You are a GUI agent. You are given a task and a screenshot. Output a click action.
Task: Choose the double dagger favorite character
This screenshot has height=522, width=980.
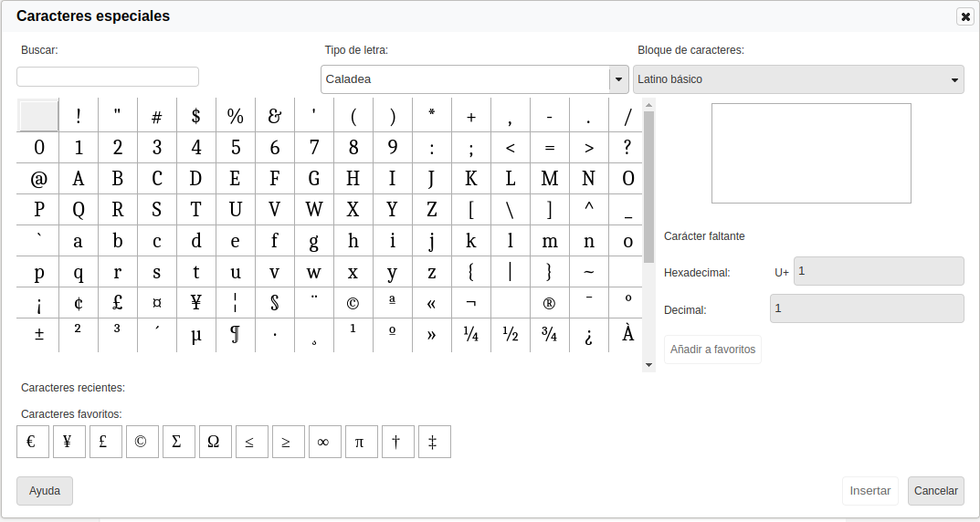(434, 442)
